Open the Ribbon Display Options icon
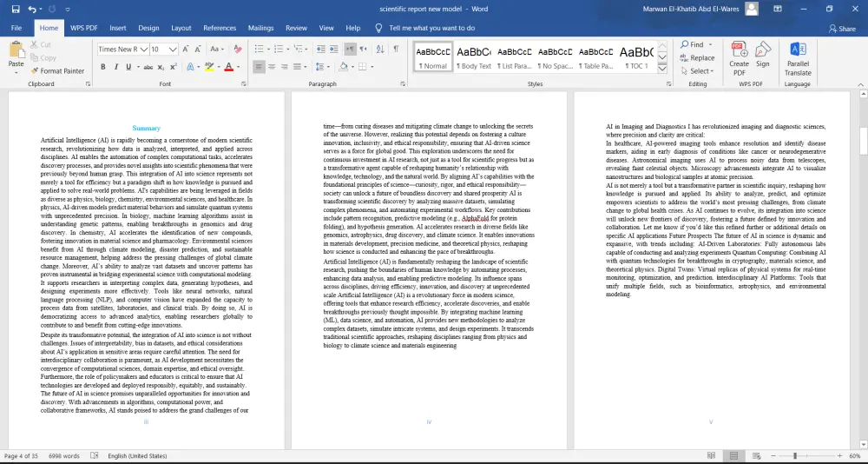Screen dimensions: 868x464 [x=777, y=9]
